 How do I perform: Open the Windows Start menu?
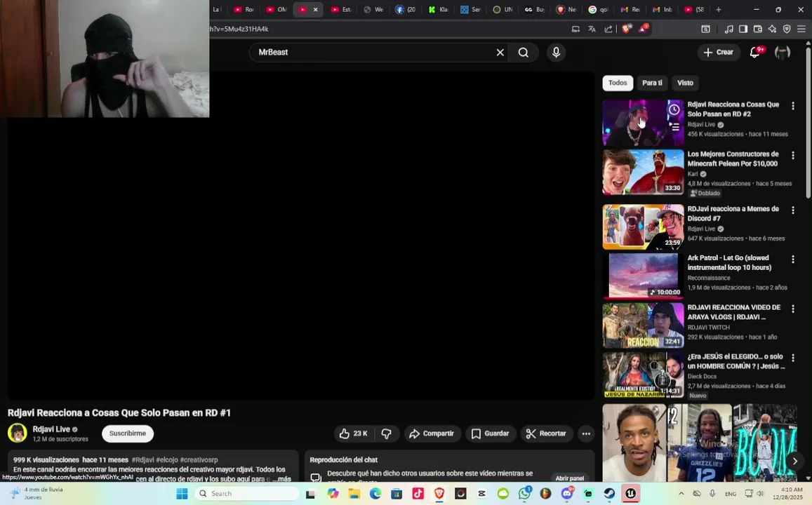pyautogui.click(x=182, y=494)
